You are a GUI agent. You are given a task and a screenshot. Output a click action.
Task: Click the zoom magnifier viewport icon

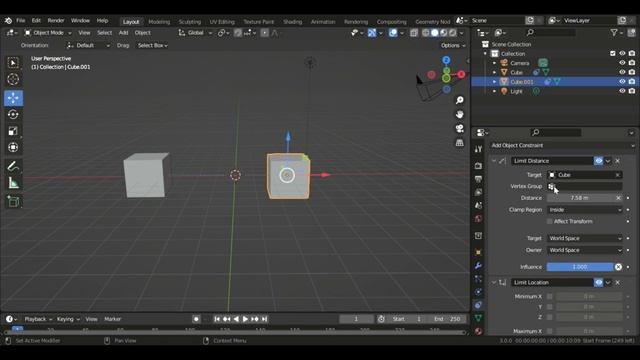pyautogui.click(x=460, y=100)
